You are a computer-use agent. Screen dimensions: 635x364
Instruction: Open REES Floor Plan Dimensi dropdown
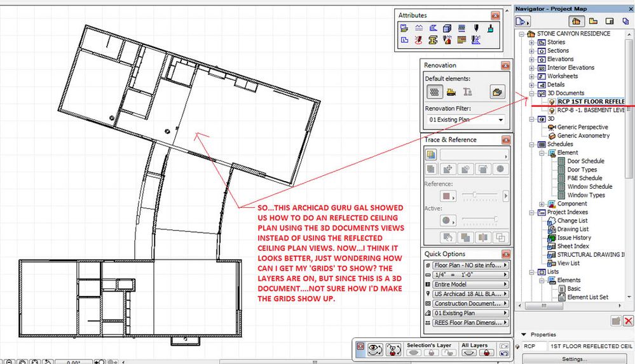click(x=470, y=323)
